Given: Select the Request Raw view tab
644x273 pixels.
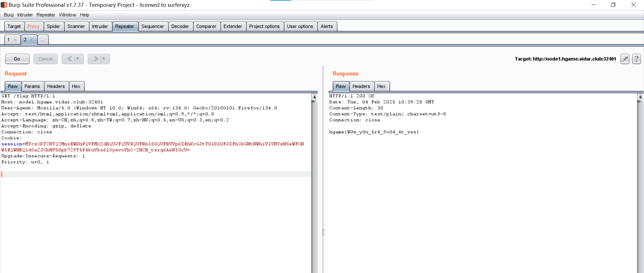Looking at the screenshot, I should (13, 86).
